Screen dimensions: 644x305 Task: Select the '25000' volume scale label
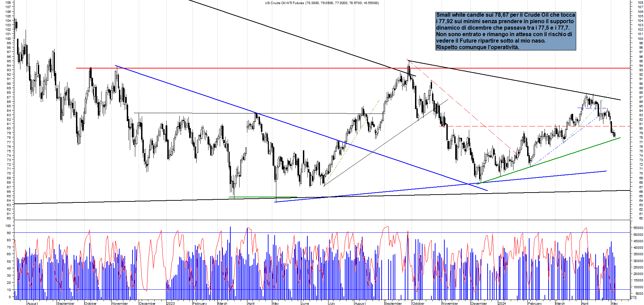point(638,267)
